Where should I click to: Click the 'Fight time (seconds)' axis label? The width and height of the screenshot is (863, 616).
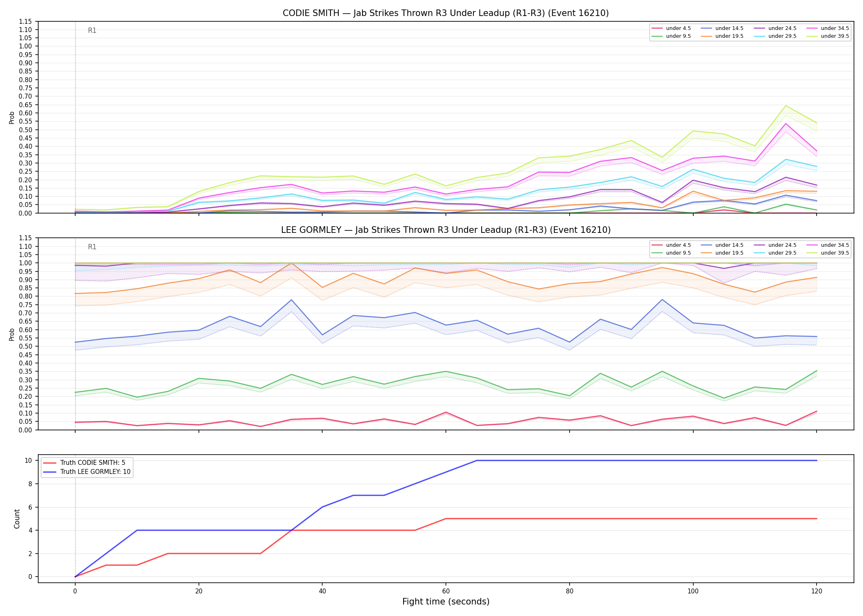[445, 602]
